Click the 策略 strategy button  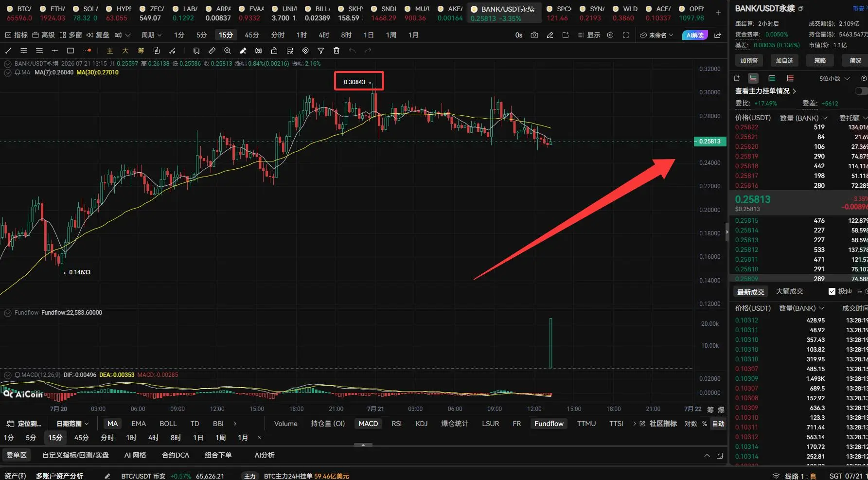(820, 60)
